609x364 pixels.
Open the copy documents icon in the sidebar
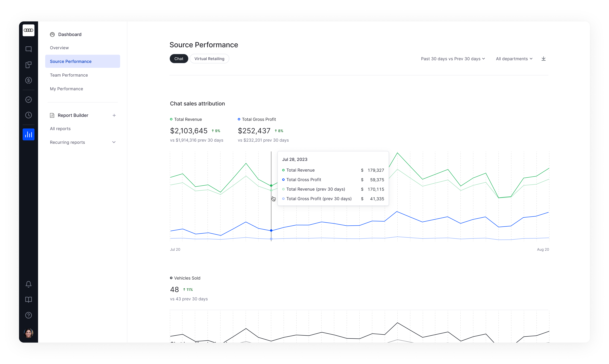point(28,65)
